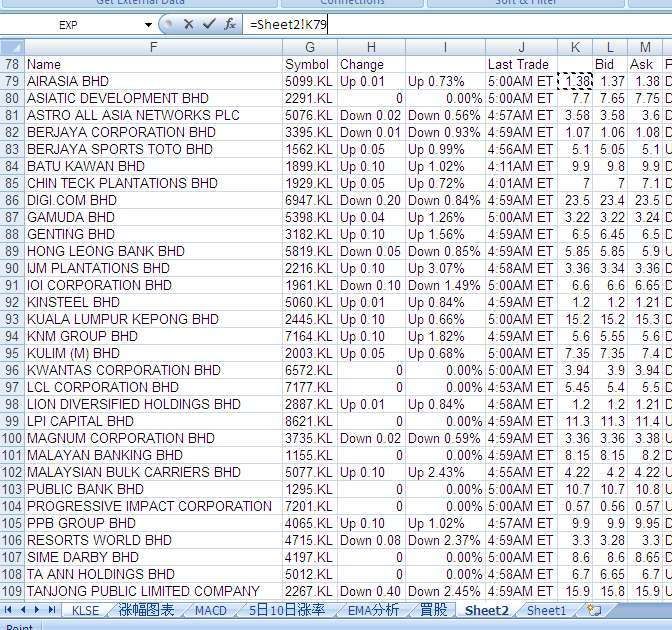Go to previous sheet tab arrow
This screenshot has width=672, height=630.
point(23,609)
